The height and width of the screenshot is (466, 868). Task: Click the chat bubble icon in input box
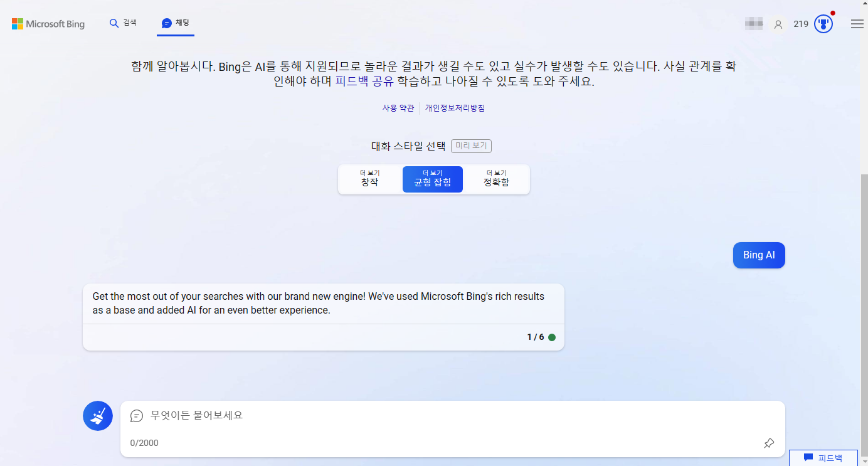pyautogui.click(x=137, y=416)
